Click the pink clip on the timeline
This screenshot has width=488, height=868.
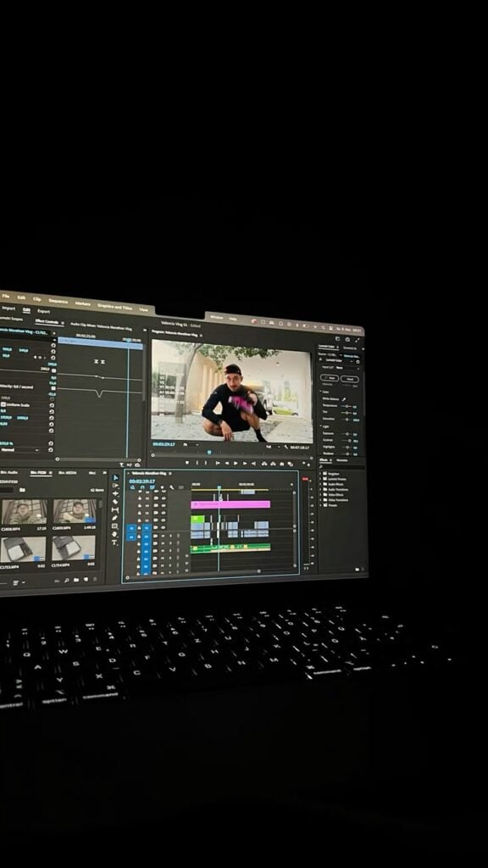pyautogui.click(x=230, y=504)
